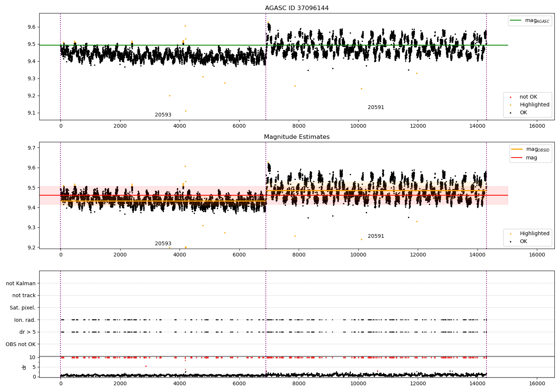
Task: Click the 16000 x-axis tick in bottom plot
Action: 537,383
